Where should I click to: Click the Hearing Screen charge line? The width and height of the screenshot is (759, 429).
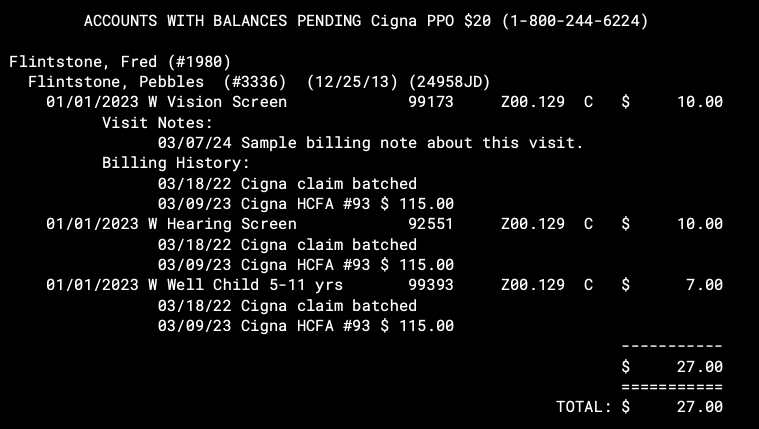point(384,224)
